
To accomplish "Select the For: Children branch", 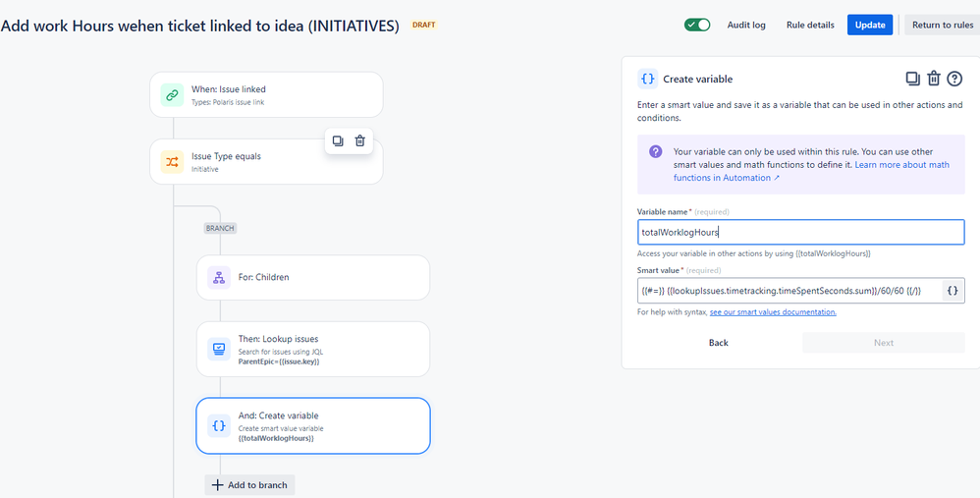I will tap(313, 277).
